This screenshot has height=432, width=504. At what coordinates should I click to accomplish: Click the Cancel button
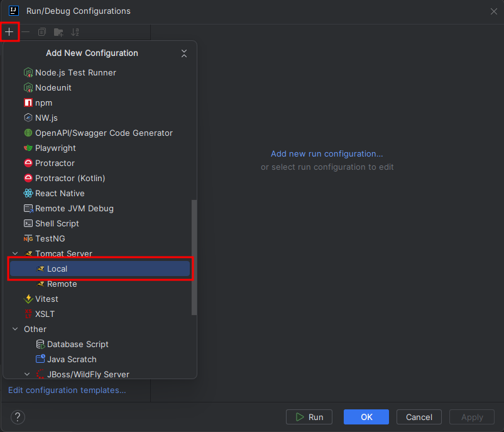(x=419, y=417)
